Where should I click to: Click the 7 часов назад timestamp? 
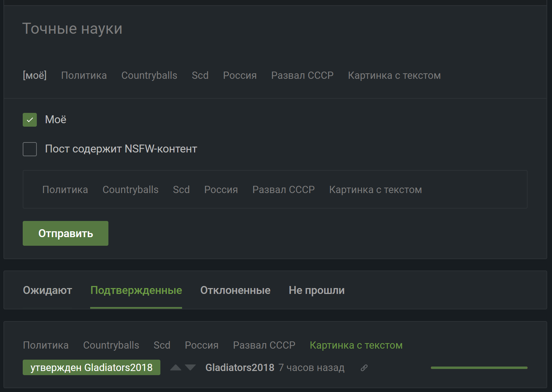311,368
